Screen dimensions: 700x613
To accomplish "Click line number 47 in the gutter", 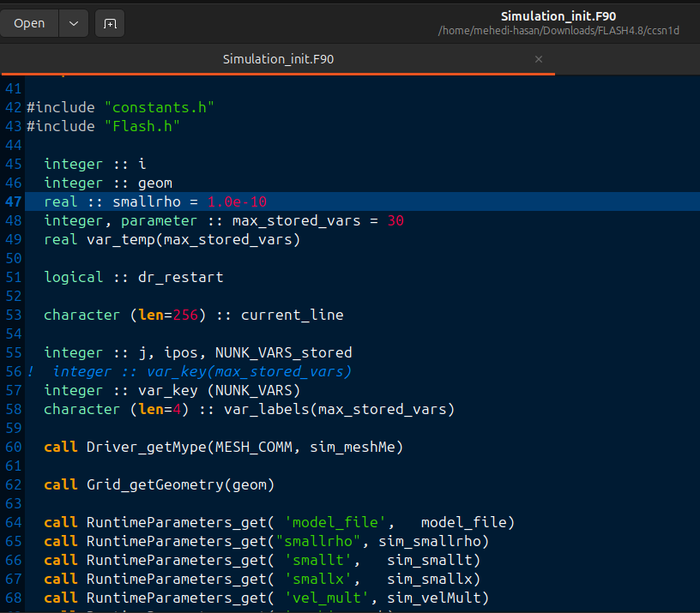I will [14, 201].
